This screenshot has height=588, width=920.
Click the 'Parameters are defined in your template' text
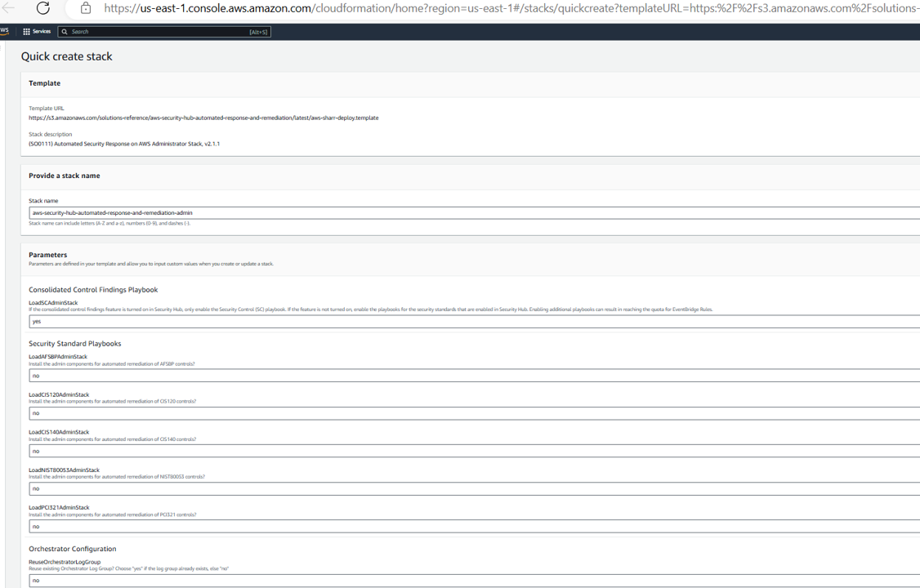point(151,264)
